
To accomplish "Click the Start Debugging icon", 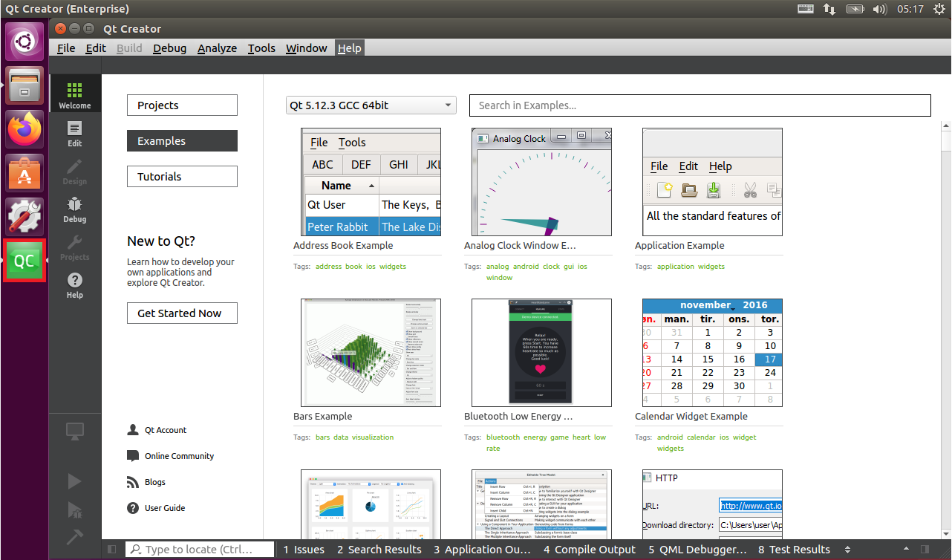I will (x=74, y=509).
